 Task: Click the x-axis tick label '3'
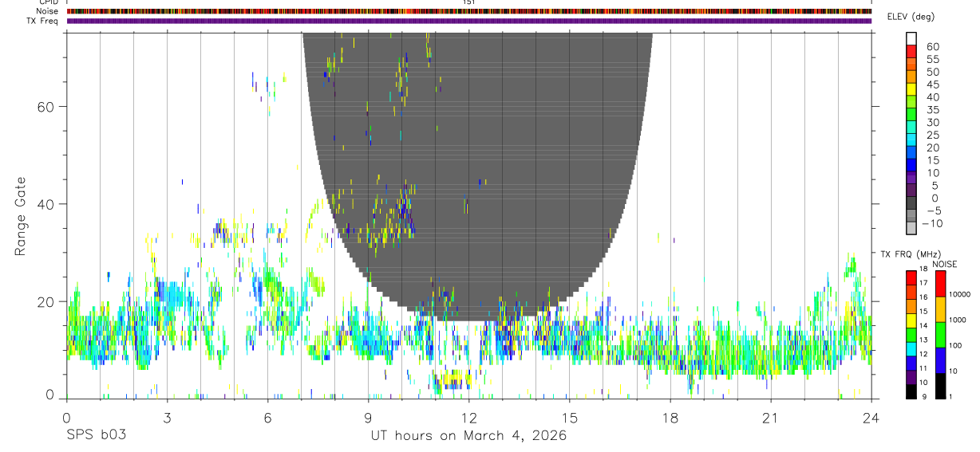(x=167, y=418)
